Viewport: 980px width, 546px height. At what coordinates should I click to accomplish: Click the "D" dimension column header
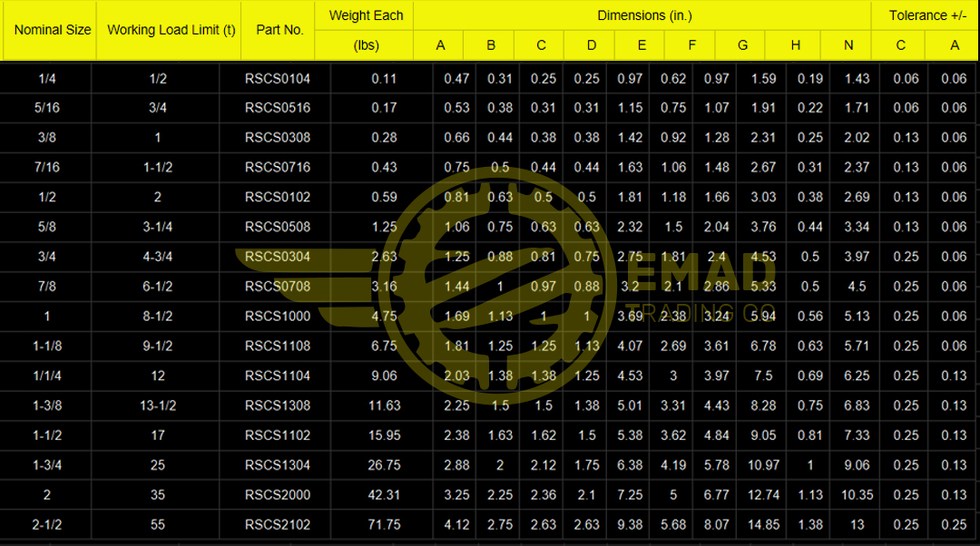(x=592, y=45)
